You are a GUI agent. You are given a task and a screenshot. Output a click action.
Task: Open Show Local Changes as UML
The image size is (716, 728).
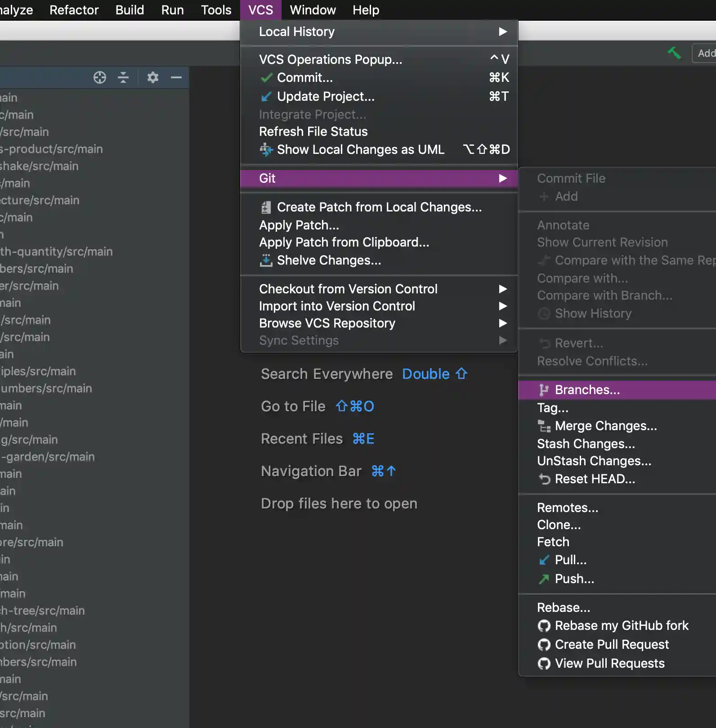(x=360, y=150)
